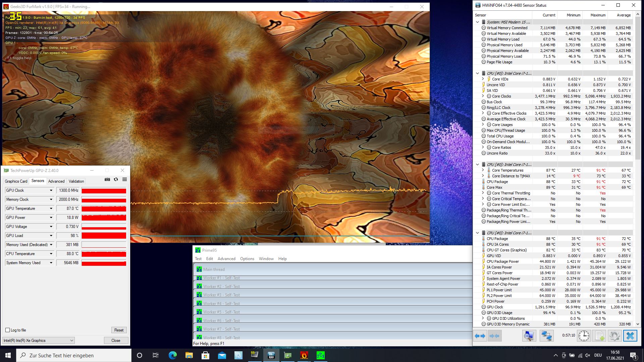Screen dimensions: 644x362
Task: Click the HWiNFO reset clock icon
Action: click(x=584, y=336)
